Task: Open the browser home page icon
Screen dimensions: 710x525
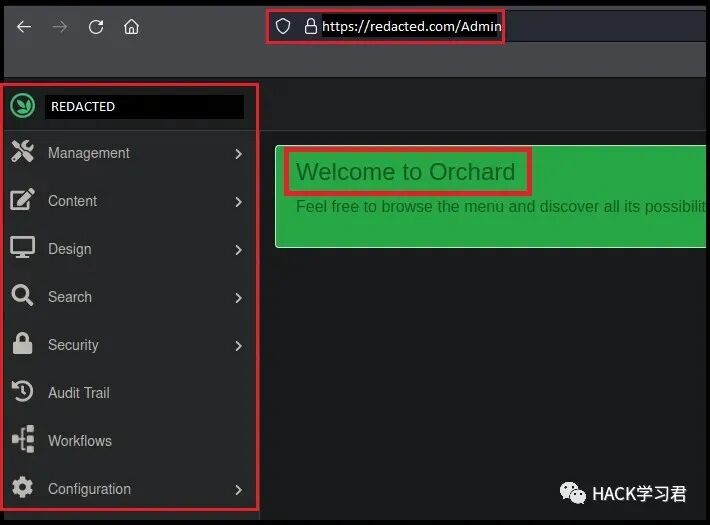Action: pos(131,27)
